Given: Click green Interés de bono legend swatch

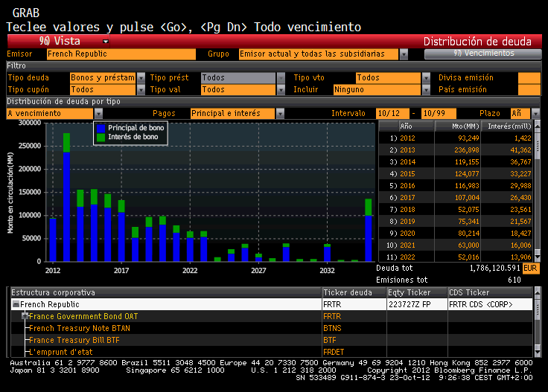Looking at the screenshot, I should coord(101,137).
